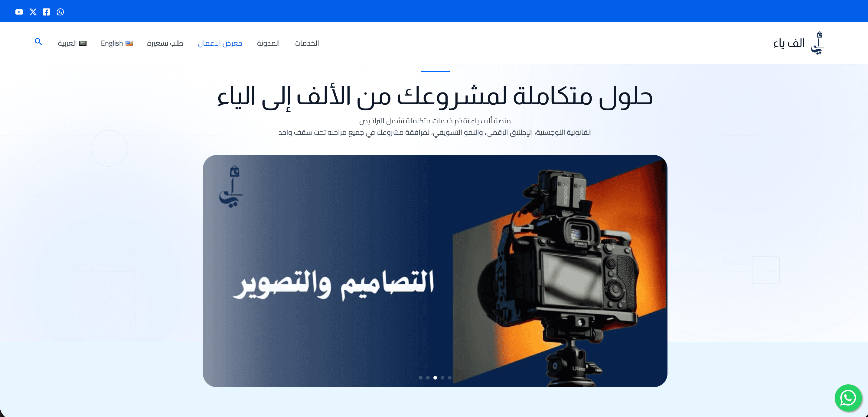Click the Alef Yaa logo in header
This screenshot has width=868, height=417.
tap(817, 43)
